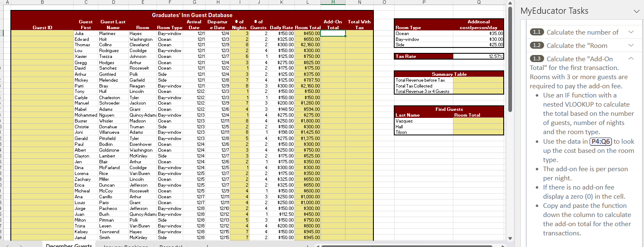
Task: Click the Tax Rate value 12.57%
Action: click(478, 56)
